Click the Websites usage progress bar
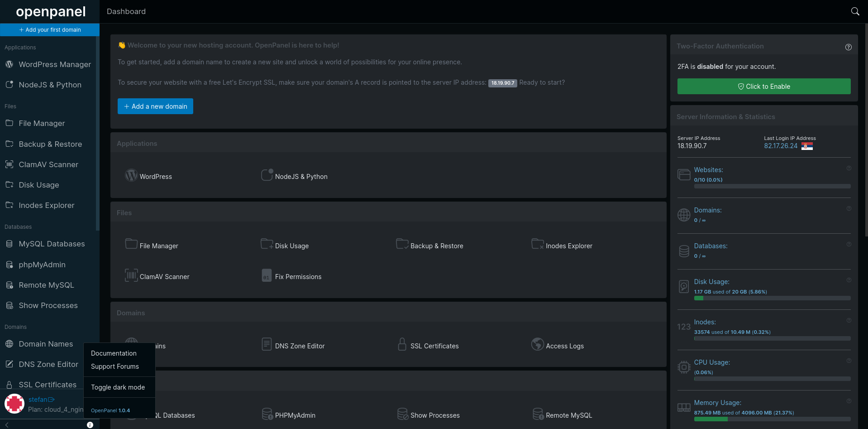 click(x=772, y=186)
